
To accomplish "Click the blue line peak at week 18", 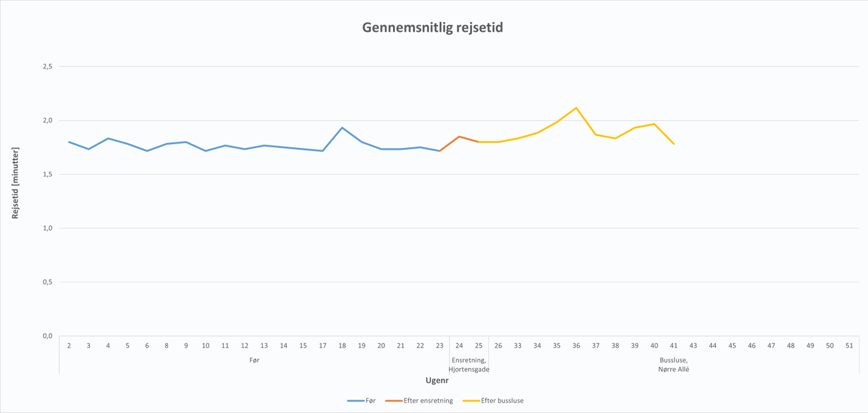I will [342, 128].
